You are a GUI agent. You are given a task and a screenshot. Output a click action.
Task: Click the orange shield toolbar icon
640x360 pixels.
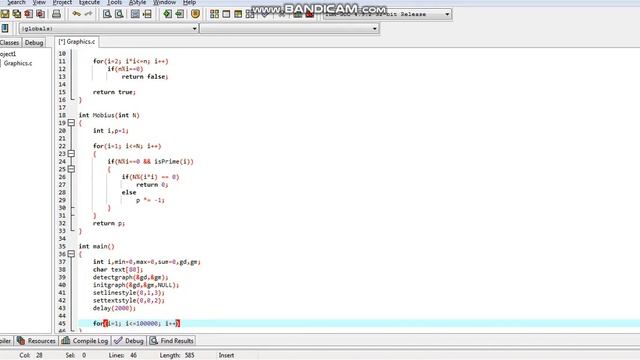pos(196,14)
